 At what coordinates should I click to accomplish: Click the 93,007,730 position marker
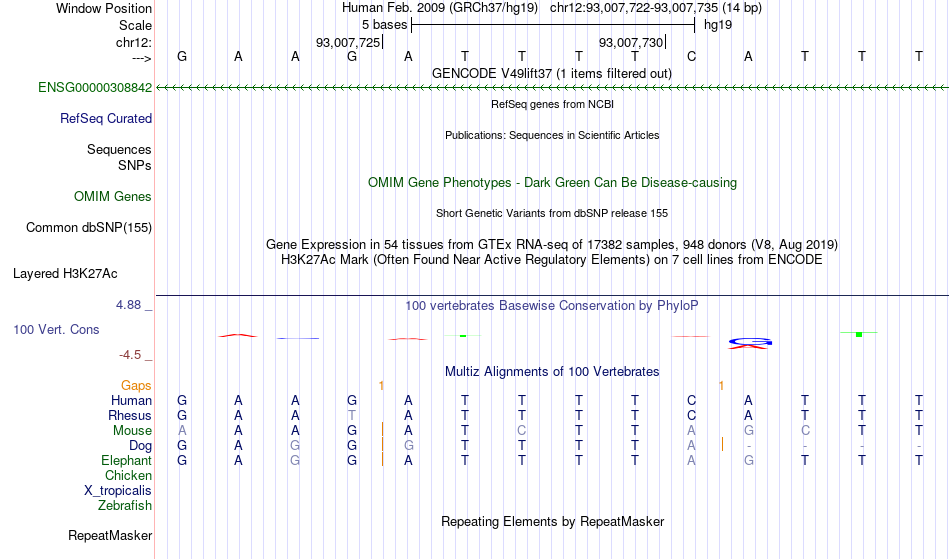(x=631, y=42)
